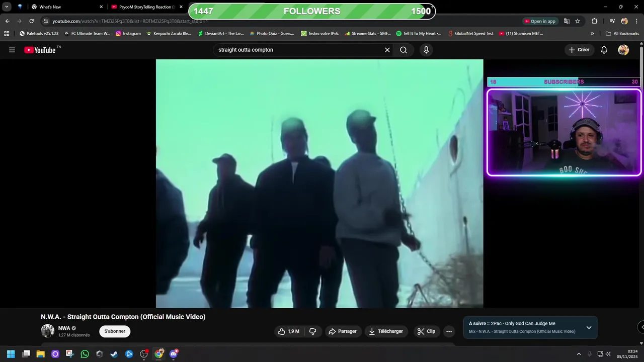Open the All Bookmarks folder
The height and width of the screenshot is (362, 644).
(x=622, y=34)
